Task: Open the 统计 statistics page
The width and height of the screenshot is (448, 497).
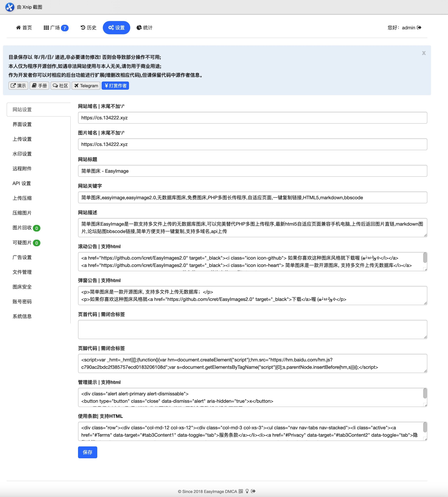Action: (x=144, y=28)
